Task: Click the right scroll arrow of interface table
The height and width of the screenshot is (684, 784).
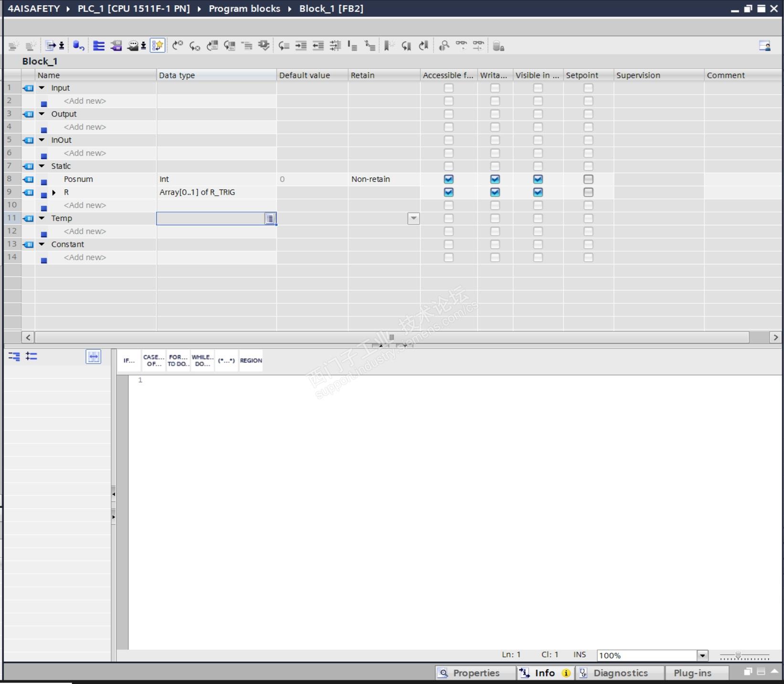Action: [x=775, y=337]
